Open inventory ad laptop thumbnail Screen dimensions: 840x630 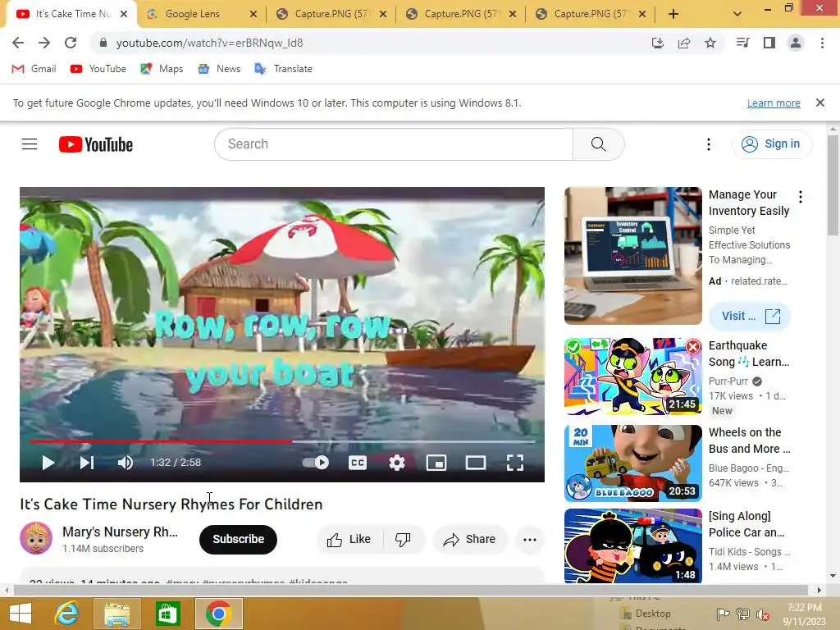coord(632,256)
